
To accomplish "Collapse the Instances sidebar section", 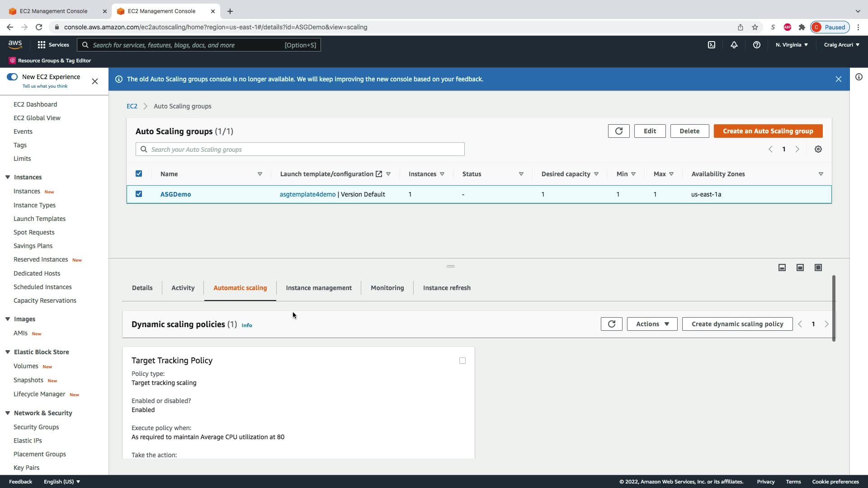I will [8, 177].
